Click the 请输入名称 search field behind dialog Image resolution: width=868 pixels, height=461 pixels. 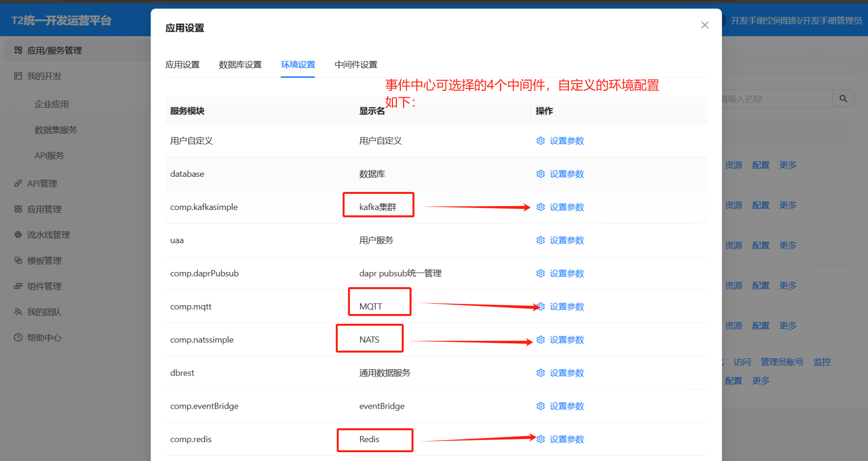777,99
